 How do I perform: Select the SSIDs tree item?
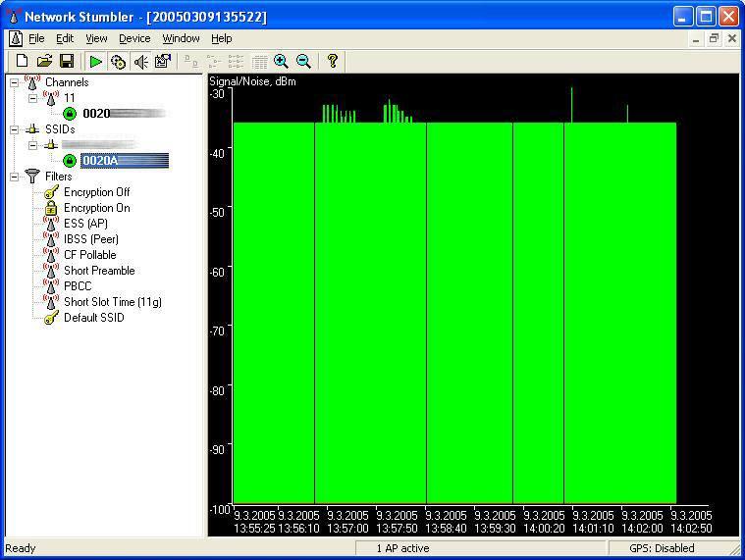click(60, 129)
